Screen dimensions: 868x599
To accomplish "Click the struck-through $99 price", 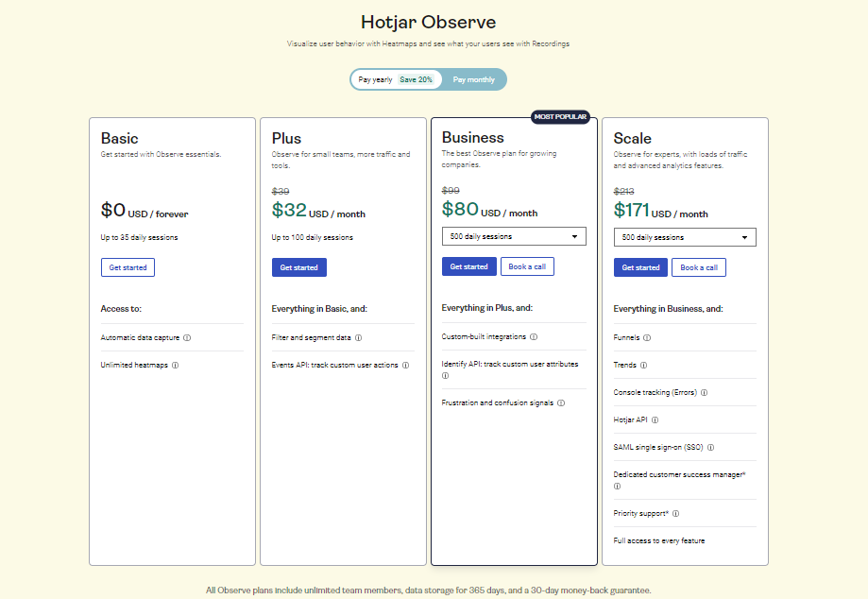I will [x=451, y=191].
